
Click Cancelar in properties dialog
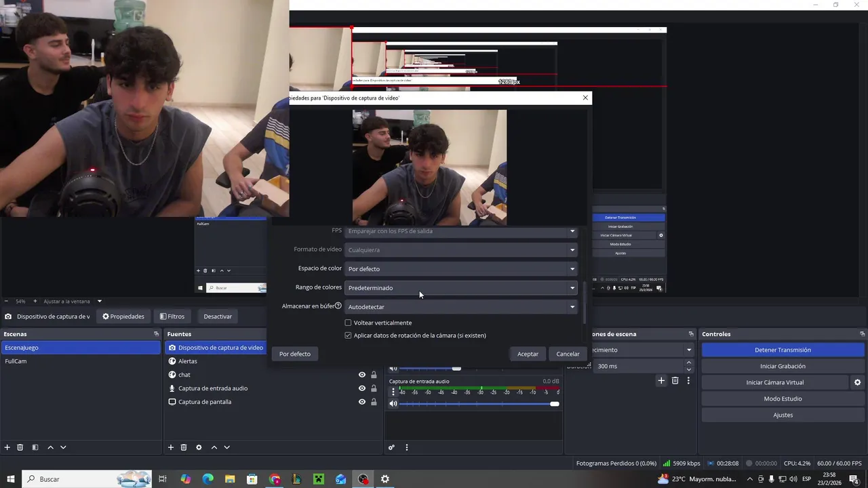click(568, 354)
